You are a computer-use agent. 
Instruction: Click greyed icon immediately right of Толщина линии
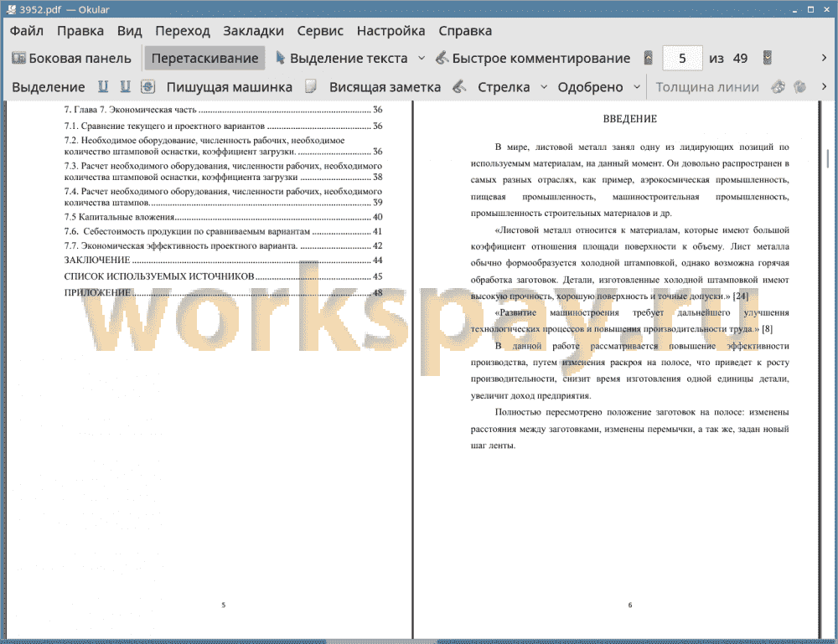(x=779, y=86)
